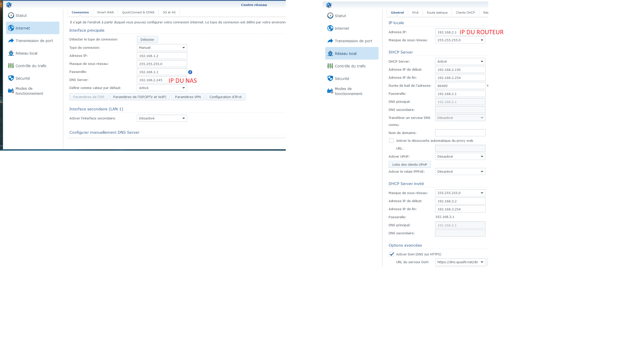The width and height of the screenshot is (644, 362).
Task: Click the Transmission de port arrow icon left
Action: coord(11,40)
